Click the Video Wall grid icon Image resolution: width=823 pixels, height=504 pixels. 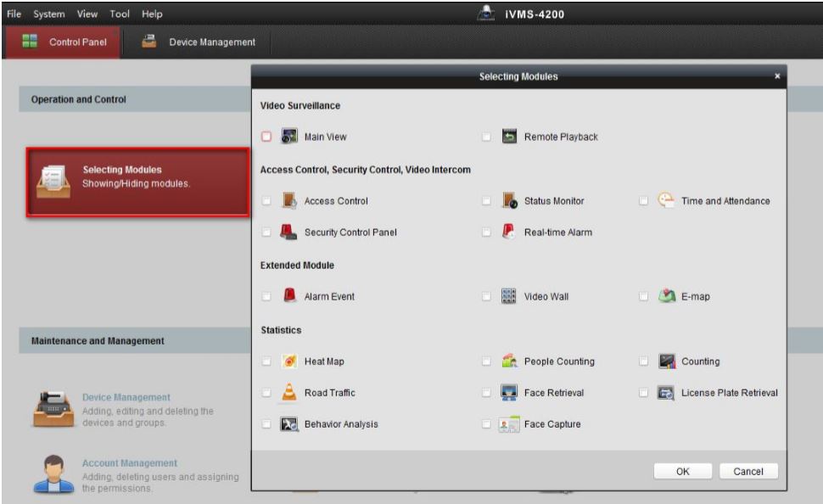[508, 295]
